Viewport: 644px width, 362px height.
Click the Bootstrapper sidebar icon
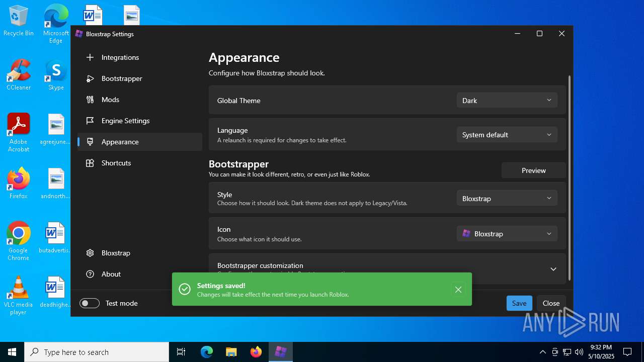tap(90, 78)
